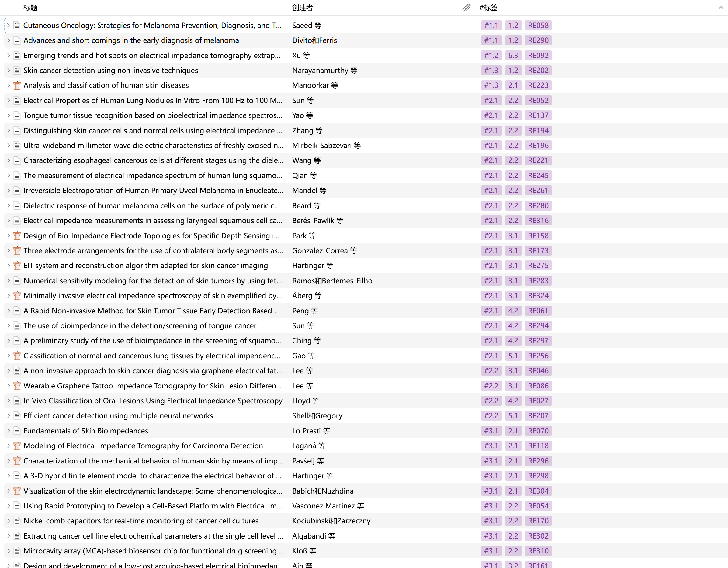The image size is (728, 568).
Task: Expand A 3-D hybrid finite element item
Action: 8,476
